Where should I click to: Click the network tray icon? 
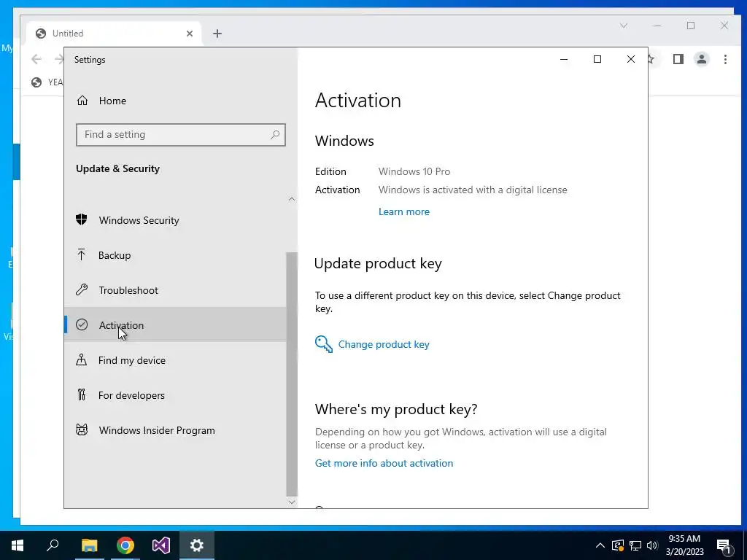635,545
